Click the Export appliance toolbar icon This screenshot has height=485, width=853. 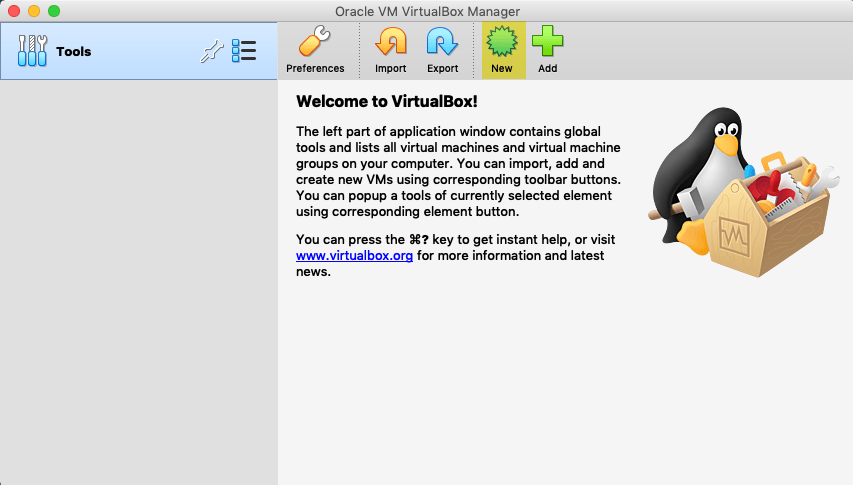[x=442, y=50]
